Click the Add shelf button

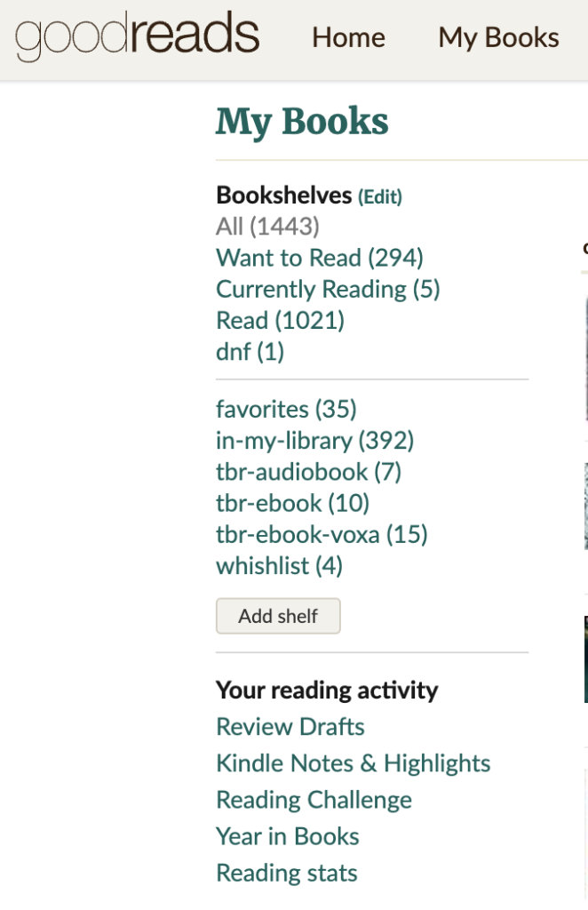tap(278, 616)
